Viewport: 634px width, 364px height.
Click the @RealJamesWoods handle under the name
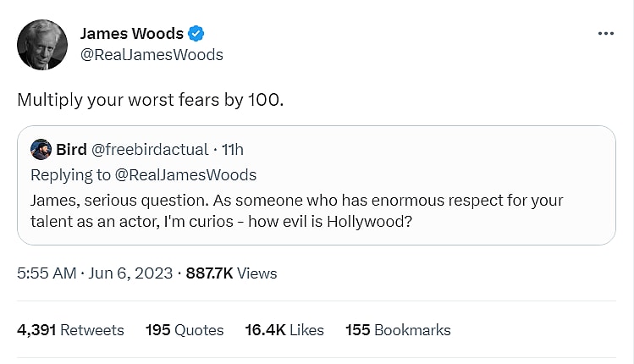[152, 55]
